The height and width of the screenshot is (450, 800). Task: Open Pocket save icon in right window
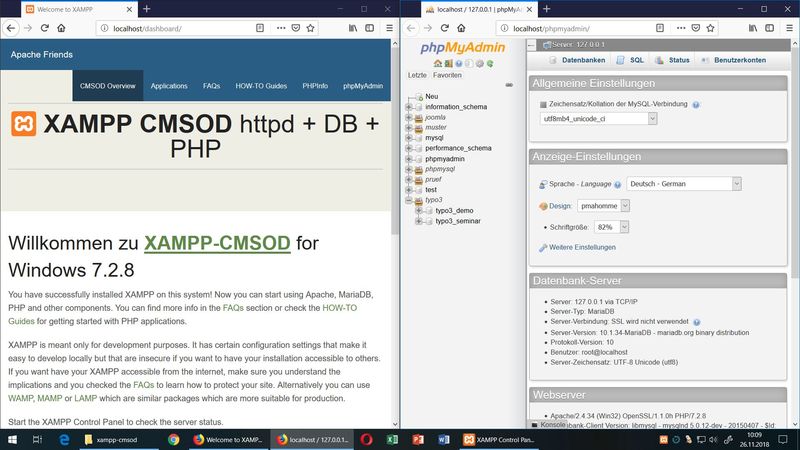click(x=695, y=28)
